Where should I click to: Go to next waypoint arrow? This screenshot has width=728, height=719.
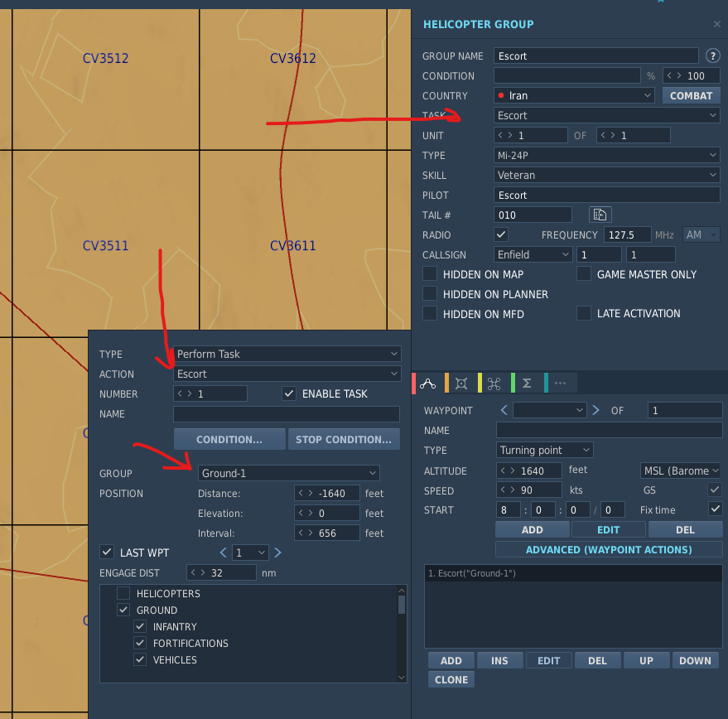(595, 410)
